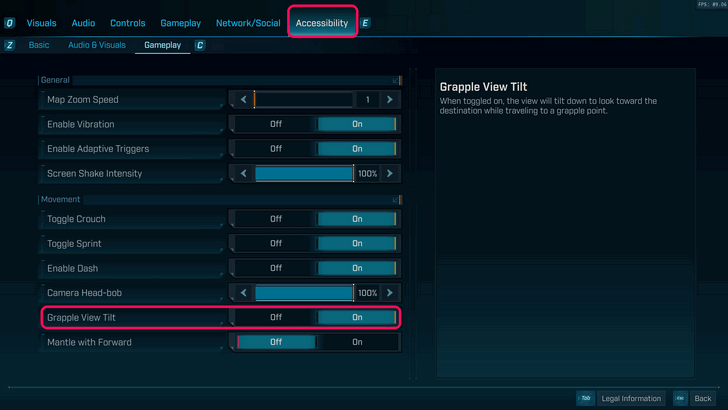Viewport: 728px width, 410px height.
Task: Open the Visuals settings tab
Action: tap(41, 23)
